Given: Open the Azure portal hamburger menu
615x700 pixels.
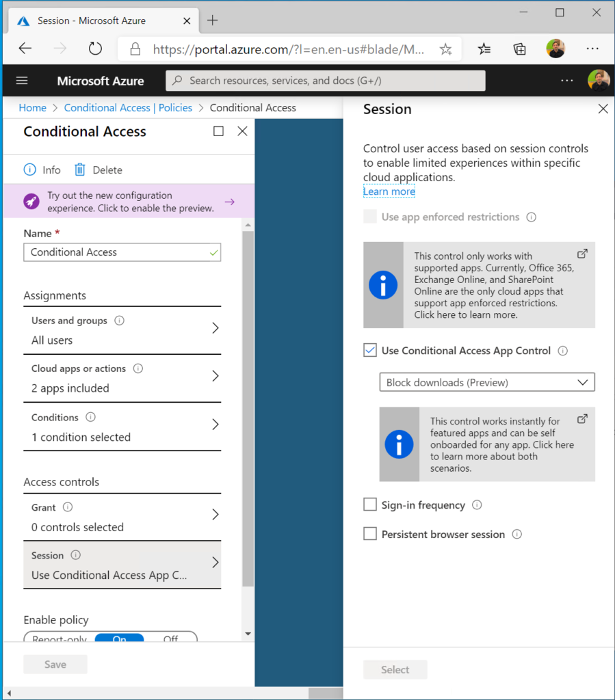Looking at the screenshot, I should (22, 81).
